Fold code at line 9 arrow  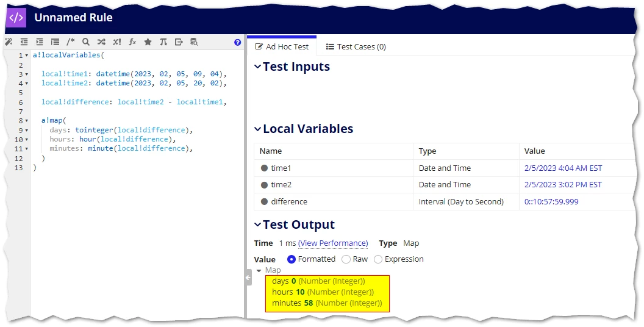click(x=27, y=131)
